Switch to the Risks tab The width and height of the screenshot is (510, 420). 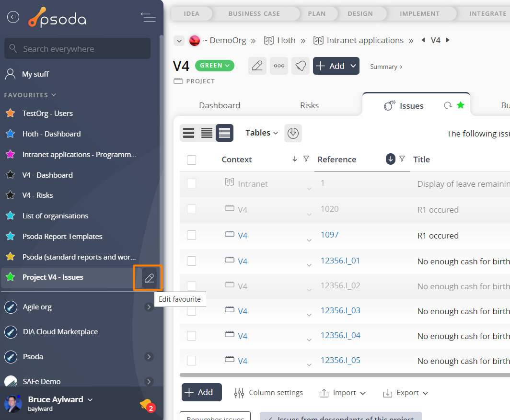point(309,105)
